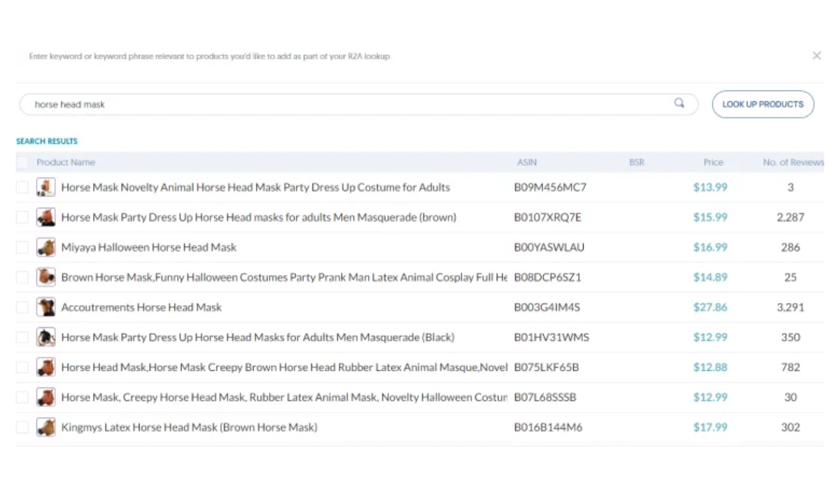Click the Kingmys brown horse mask thumbnail
The image size is (840, 504).
(46, 427)
